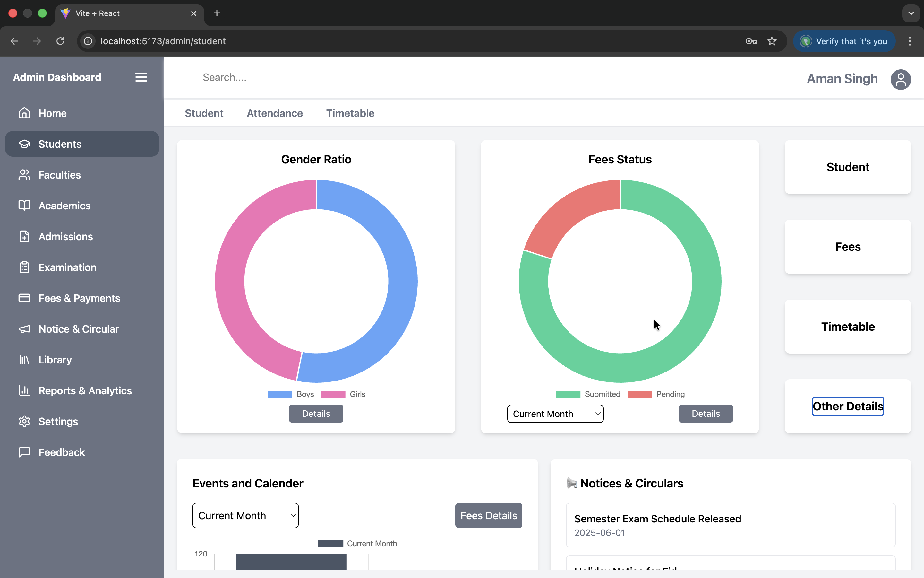924x578 pixels.
Task: Open Feedback in the sidebar
Action: (x=82, y=452)
